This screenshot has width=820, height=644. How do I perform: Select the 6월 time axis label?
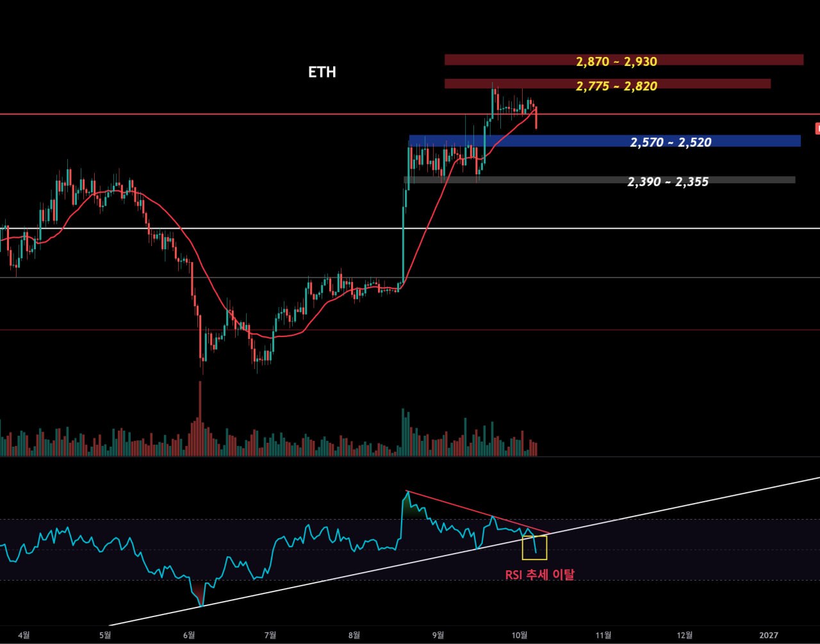point(189,635)
